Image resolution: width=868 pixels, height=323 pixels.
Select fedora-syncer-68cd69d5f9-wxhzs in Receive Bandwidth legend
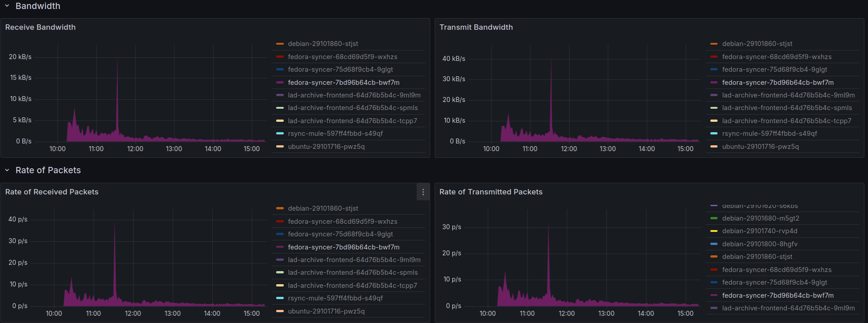coord(342,57)
